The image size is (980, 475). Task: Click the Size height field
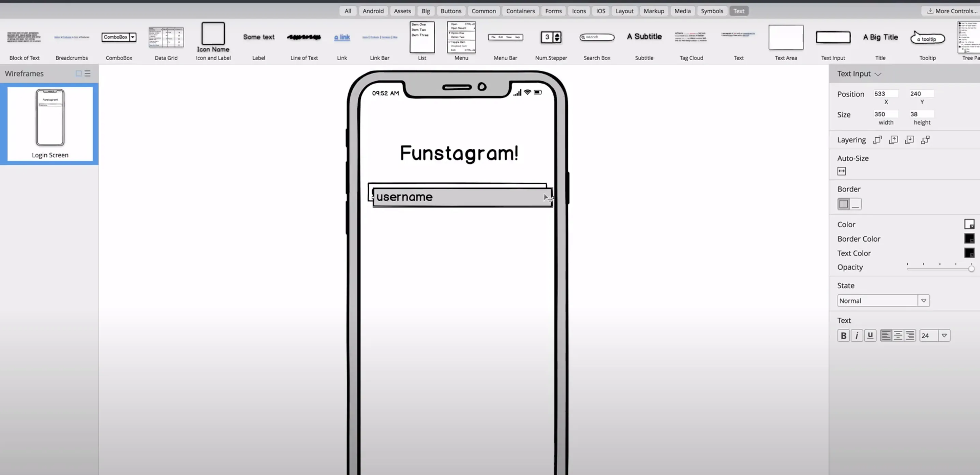click(921, 114)
